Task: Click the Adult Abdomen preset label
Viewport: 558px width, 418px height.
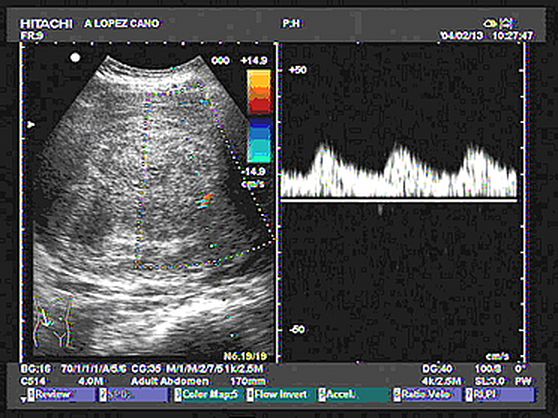Action: point(170,381)
